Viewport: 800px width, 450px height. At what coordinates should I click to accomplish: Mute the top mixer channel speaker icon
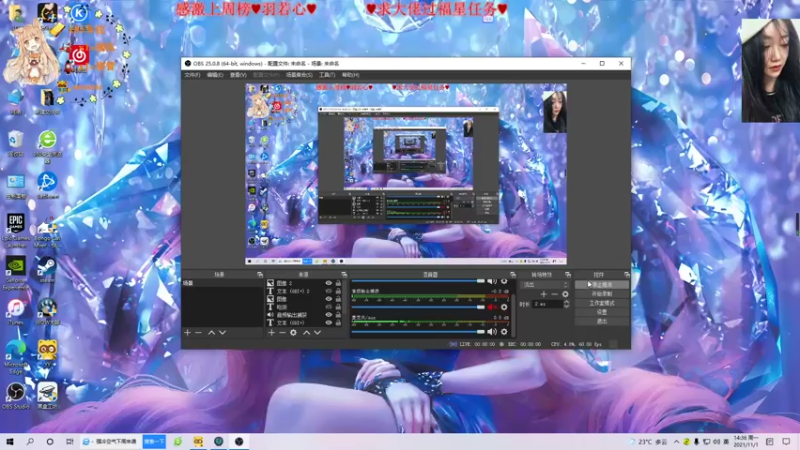(x=491, y=281)
